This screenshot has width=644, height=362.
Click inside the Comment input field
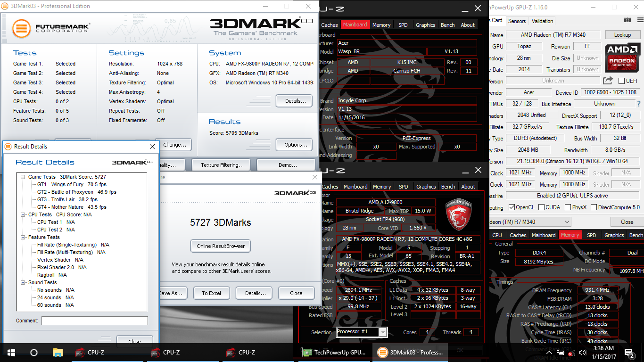click(94, 320)
